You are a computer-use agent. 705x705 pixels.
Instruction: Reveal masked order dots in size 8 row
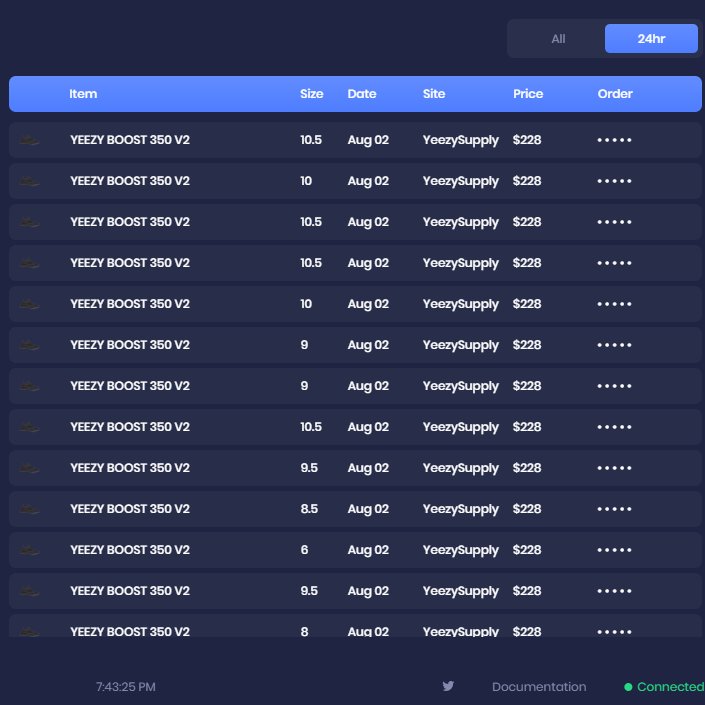[614, 632]
